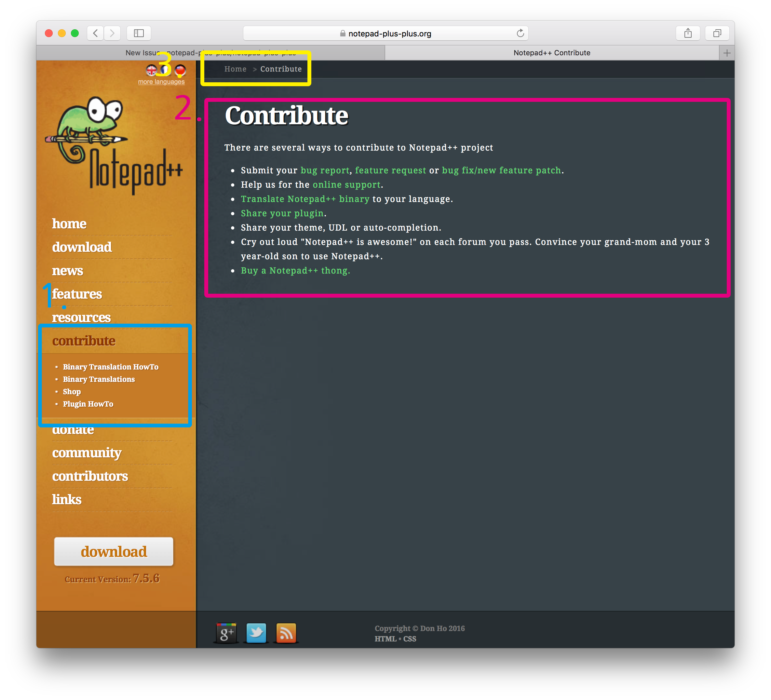Open Binary Translation HowTo sublink

coord(111,367)
